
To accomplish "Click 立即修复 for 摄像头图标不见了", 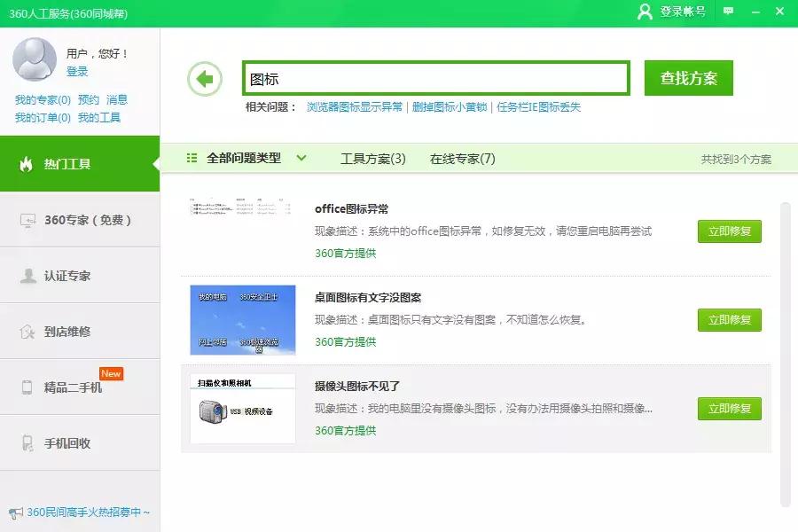I will tap(729, 409).
